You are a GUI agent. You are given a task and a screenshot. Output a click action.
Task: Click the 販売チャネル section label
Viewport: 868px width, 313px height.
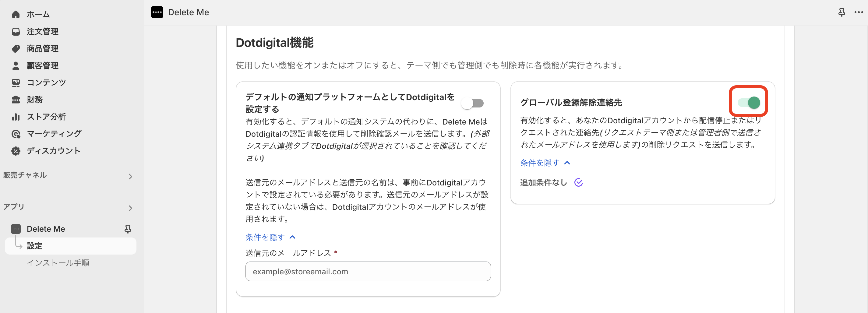25,175
